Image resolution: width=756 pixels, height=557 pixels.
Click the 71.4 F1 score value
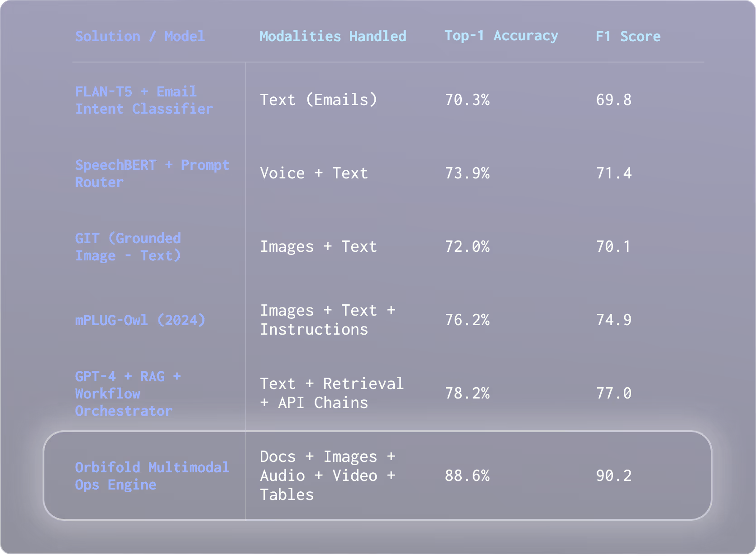point(613,173)
